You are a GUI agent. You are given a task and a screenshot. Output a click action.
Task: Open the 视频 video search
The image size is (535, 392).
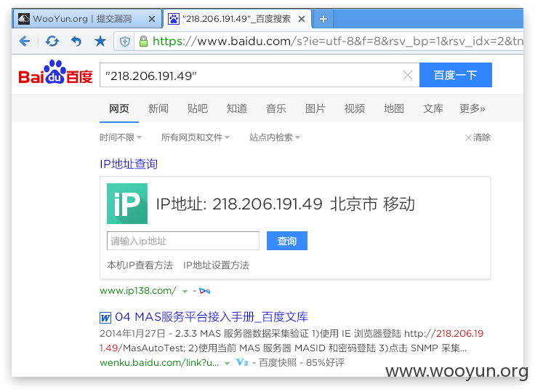(355, 108)
